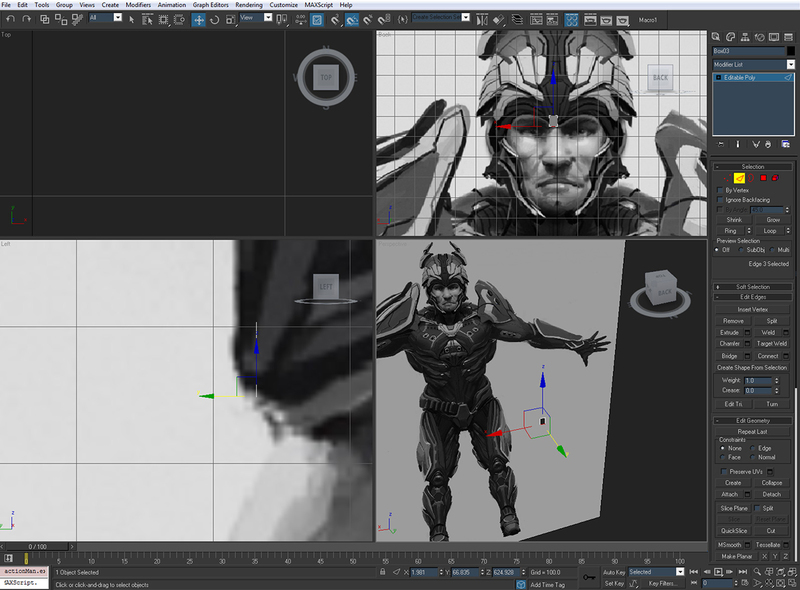The width and height of the screenshot is (800, 590).
Task: Click the Configure Modifier Sets icon
Action: [786, 144]
